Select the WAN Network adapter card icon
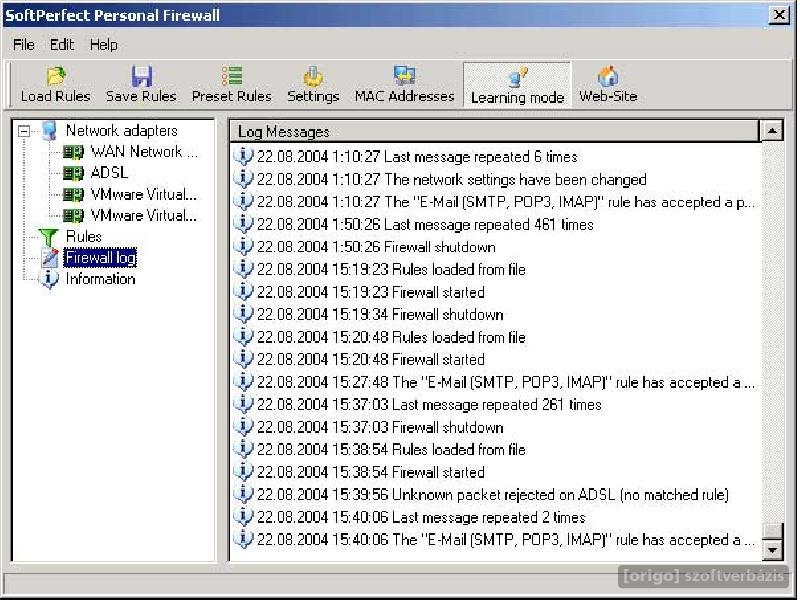800x600 pixels. coord(73,152)
